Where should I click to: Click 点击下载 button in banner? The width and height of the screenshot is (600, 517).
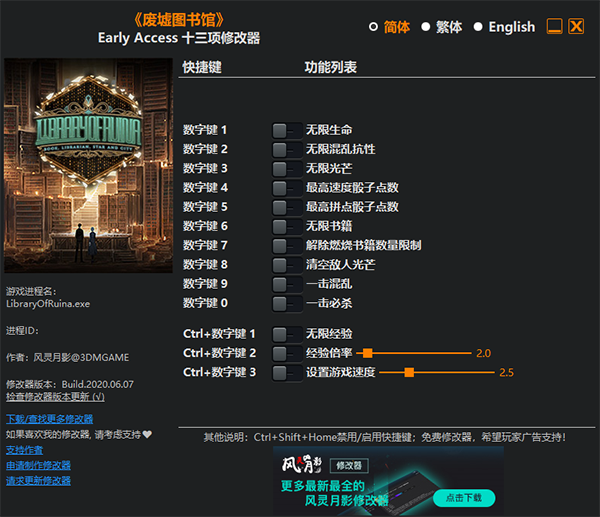(x=464, y=498)
